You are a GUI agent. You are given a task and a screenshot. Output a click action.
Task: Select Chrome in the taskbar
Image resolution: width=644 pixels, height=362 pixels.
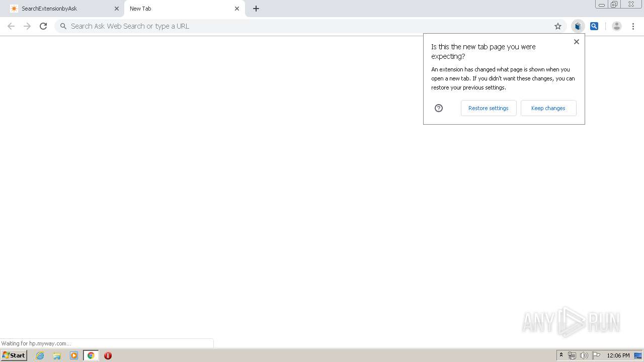pos(91,355)
